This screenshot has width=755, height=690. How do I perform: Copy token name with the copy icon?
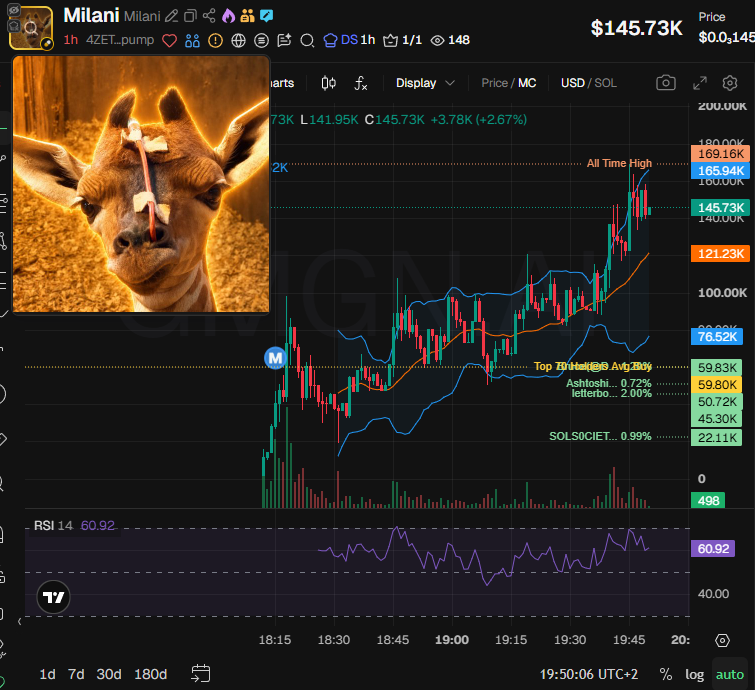click(x=191, y=16)
